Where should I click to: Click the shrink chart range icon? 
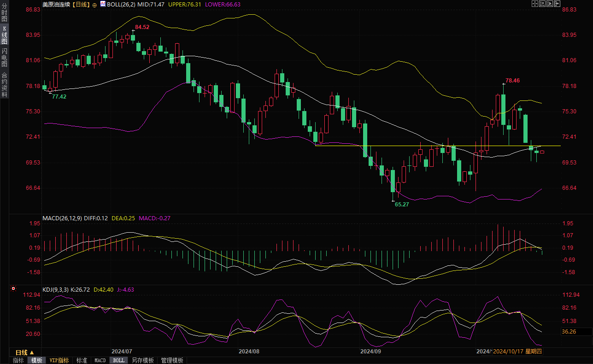click(542, 4)
